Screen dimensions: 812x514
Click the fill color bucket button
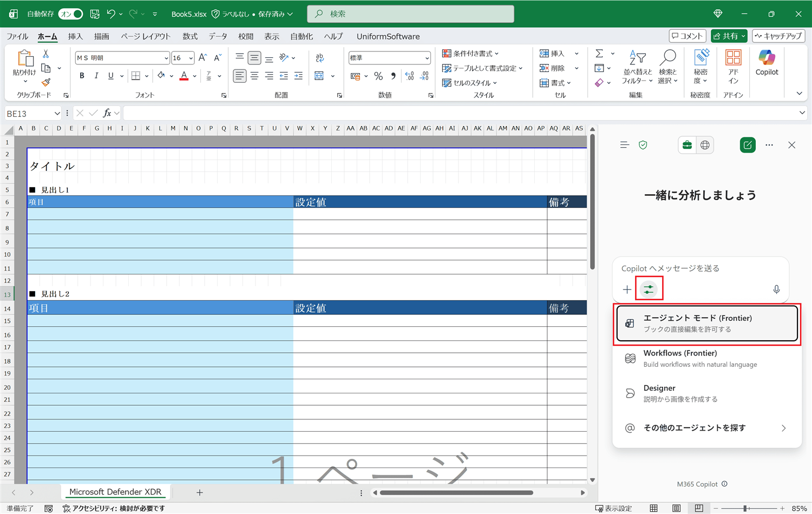point(161,76)
